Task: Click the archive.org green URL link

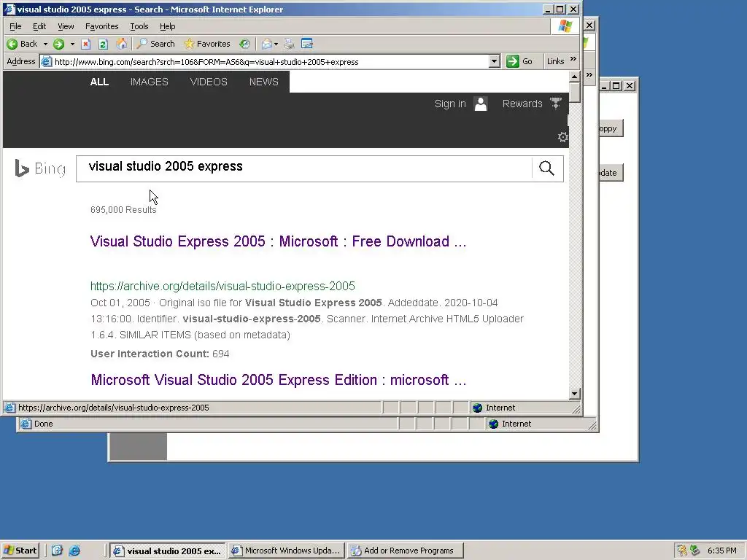Action: tap(222, 286)
